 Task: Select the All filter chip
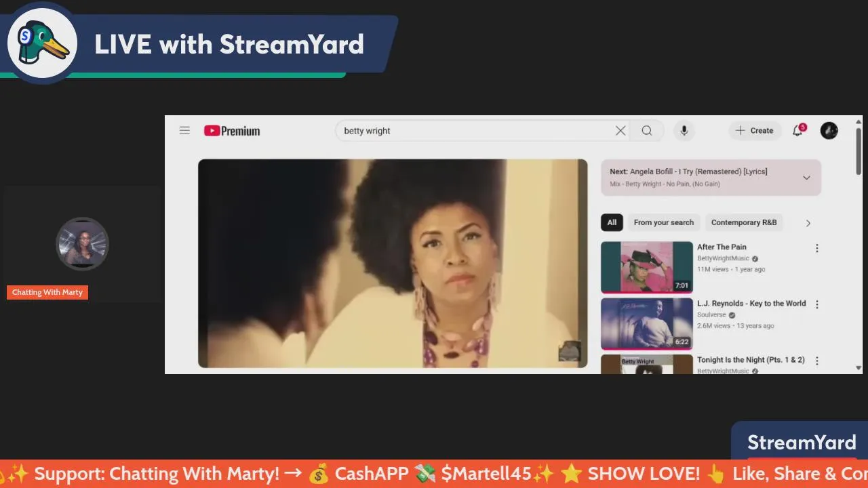(x=612, y=222)
